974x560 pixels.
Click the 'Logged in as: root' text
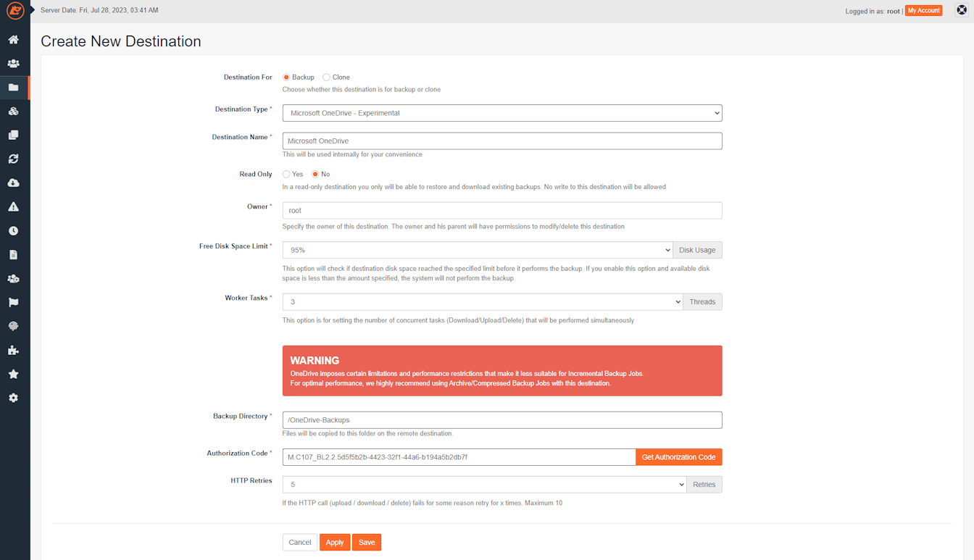[872, 11]
